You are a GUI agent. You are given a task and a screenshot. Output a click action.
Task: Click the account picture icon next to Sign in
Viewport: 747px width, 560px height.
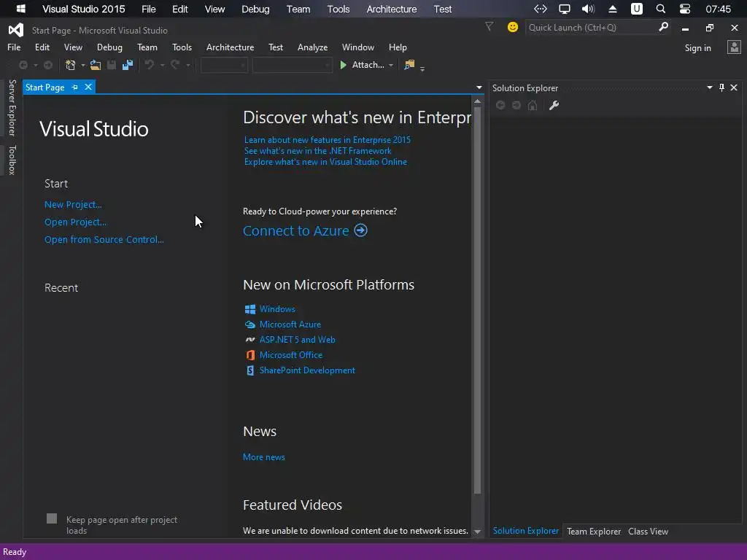click(734, 47)
